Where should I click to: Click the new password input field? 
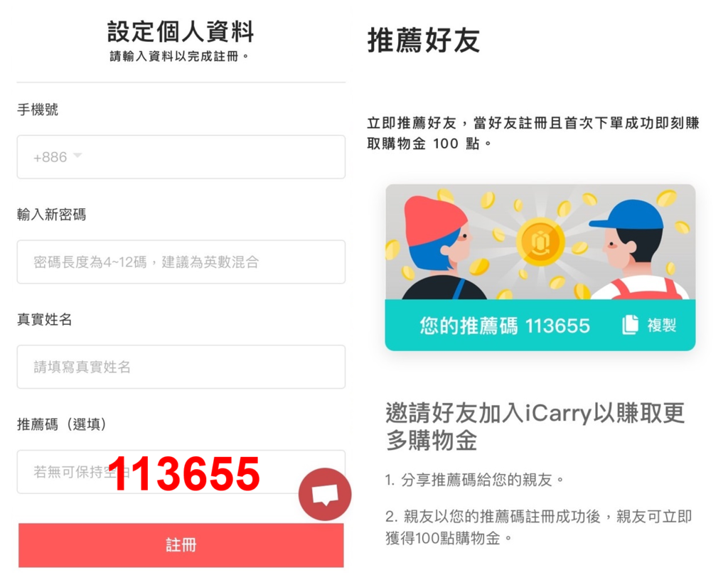click(181, 262)
